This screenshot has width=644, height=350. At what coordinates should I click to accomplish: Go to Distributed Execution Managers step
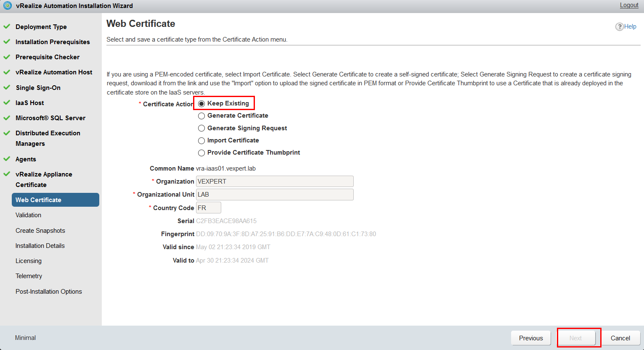(x=48, y=138)
